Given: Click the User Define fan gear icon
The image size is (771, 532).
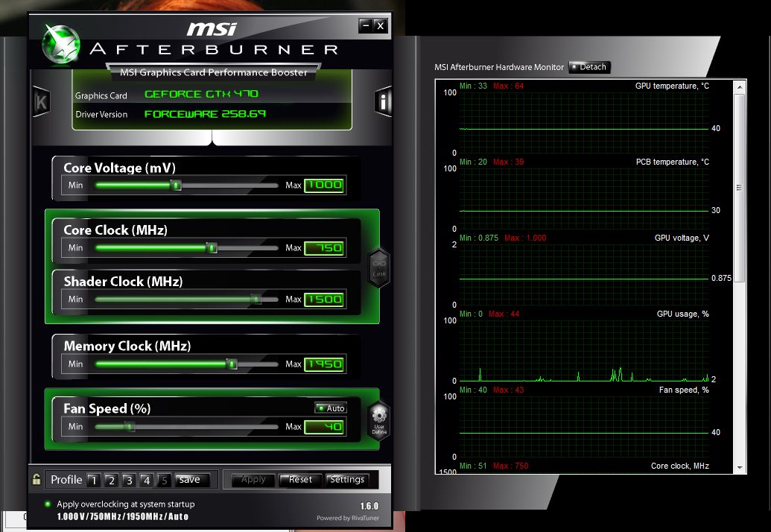Looking at the screenshot, I should point(379,419).
